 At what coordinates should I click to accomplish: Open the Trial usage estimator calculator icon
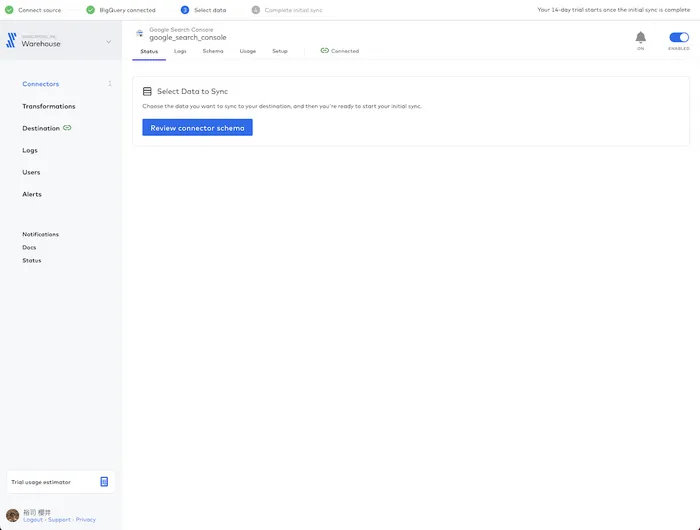point(104,482)
